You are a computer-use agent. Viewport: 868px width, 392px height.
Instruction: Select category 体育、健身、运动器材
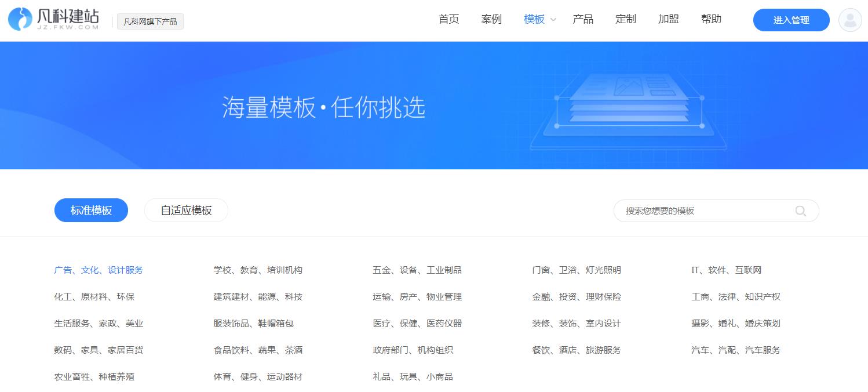click(258, 377)
